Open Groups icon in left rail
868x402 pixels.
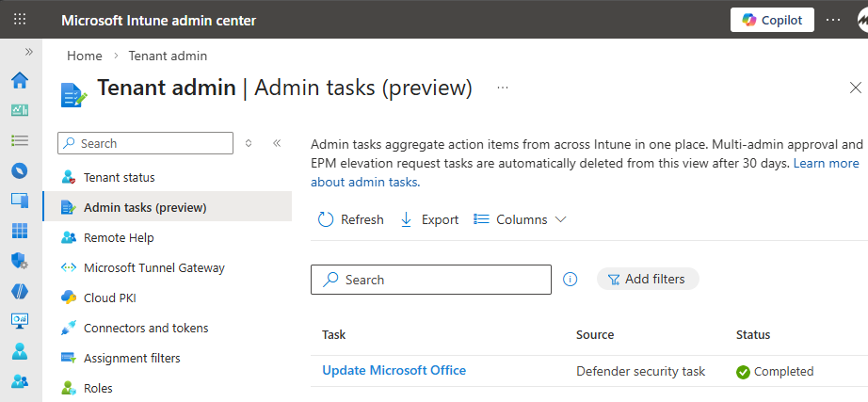click(x=19, y=381)
